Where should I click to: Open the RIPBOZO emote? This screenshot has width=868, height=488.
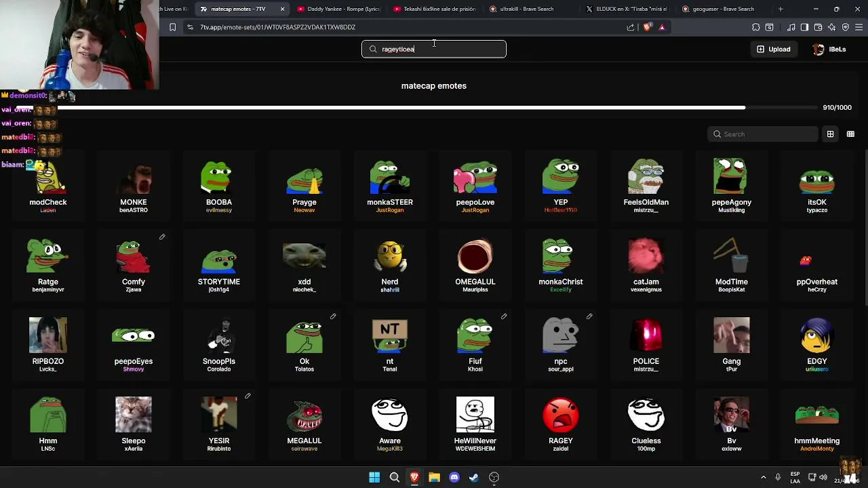[x=48, y=345]
